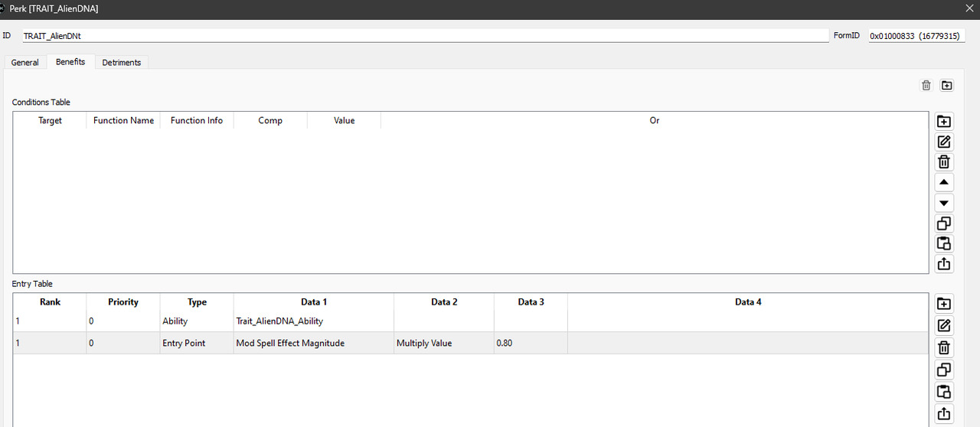Click the Value column header

(344, 120)
